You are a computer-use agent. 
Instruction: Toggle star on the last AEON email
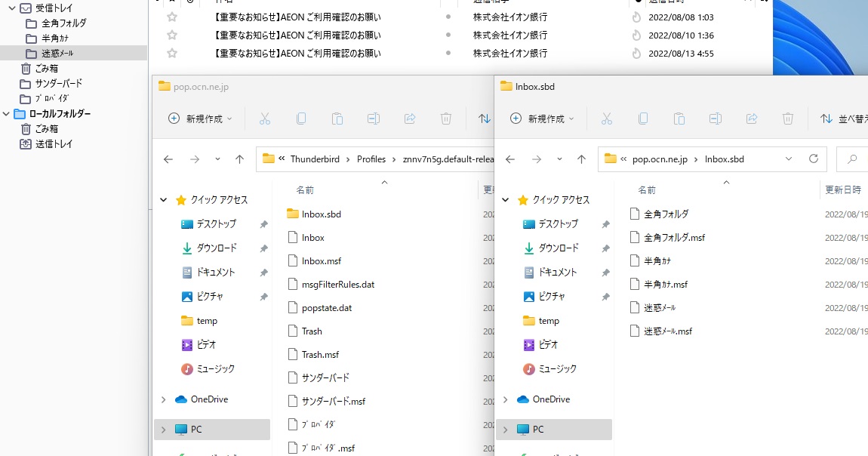(x=172, y=53)
